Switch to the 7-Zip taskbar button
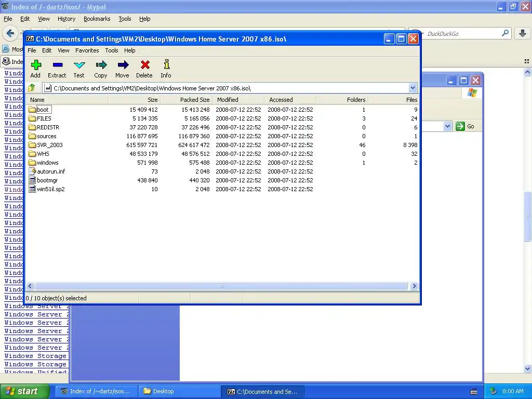This screenshot has width=532, height=399. coord(262,392)
